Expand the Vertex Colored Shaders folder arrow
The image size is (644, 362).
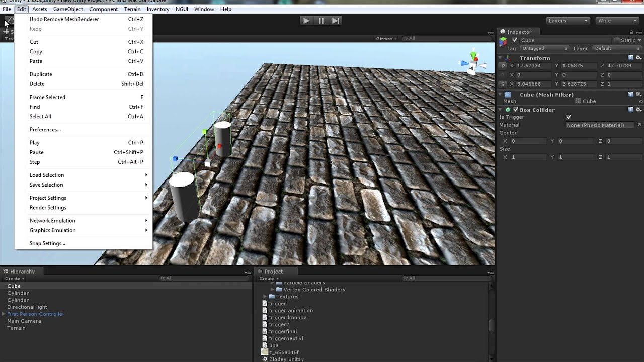click(x=272, y=290)
